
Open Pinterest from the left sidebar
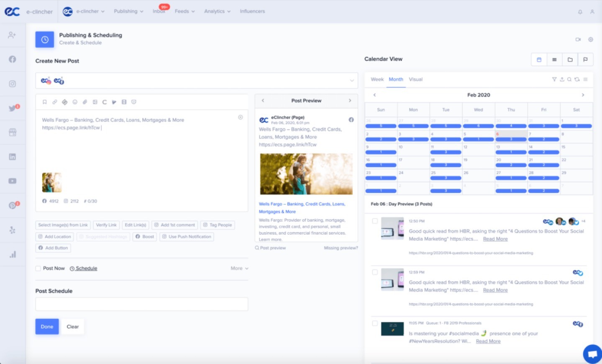click(x=13, y=205)
